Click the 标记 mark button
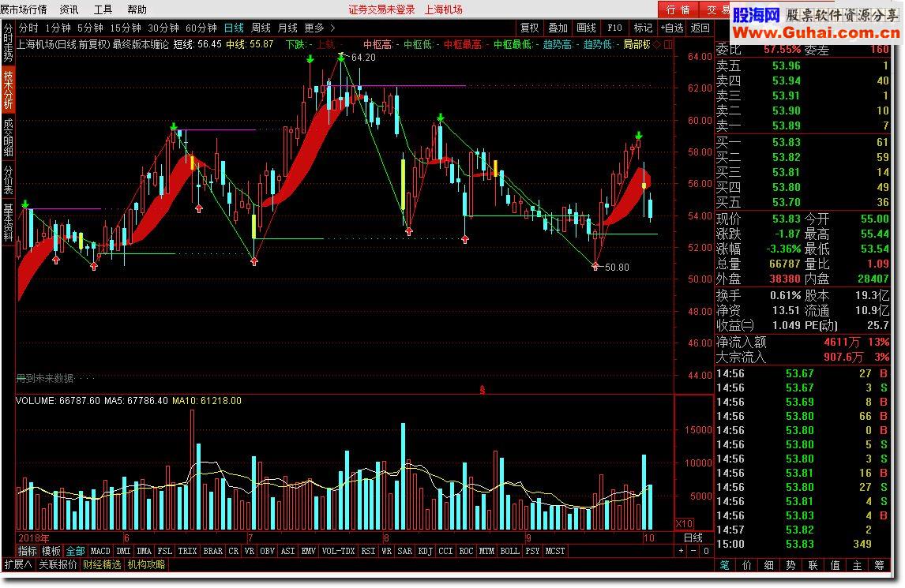Image resolution: width=905 pixels, height=588 pixels. [642, 28]
